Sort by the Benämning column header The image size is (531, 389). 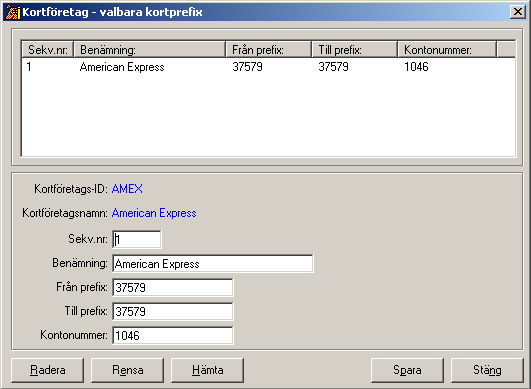[150, 50]
